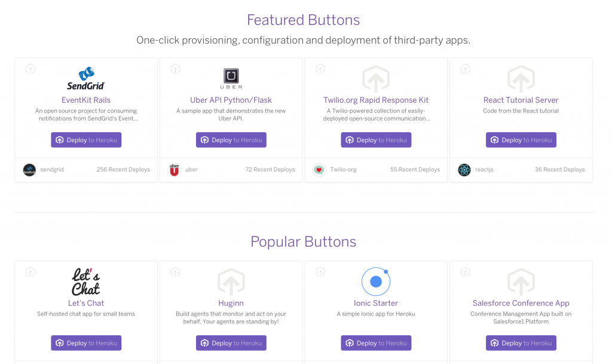Click the uber author avatar
612x364 pixels.
pos(174,170)
